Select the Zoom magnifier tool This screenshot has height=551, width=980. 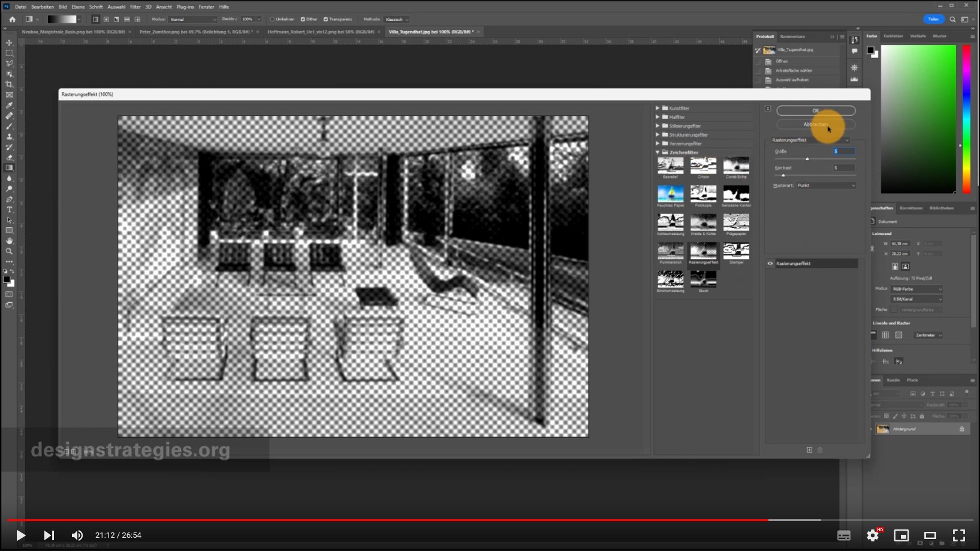click(9, 251)
